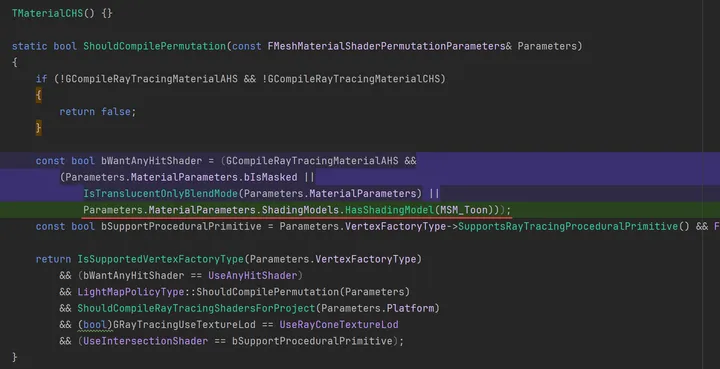Click the IsTranslucentOnlyBlendMode function call
The image size is (720, 369).
[160, 194]
